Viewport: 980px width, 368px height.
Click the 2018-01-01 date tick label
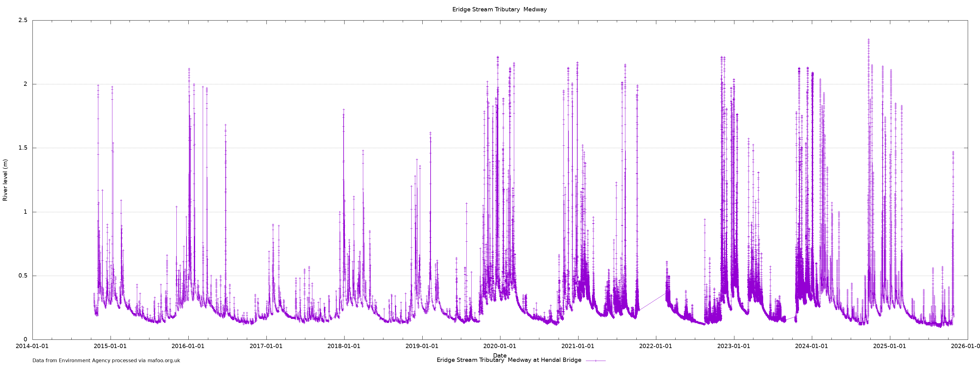point(344,346)
